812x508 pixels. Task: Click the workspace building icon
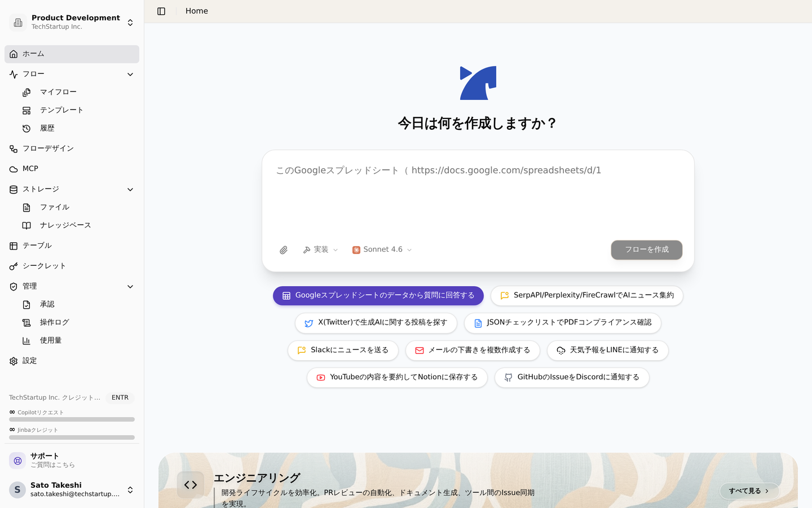point(18,23)
